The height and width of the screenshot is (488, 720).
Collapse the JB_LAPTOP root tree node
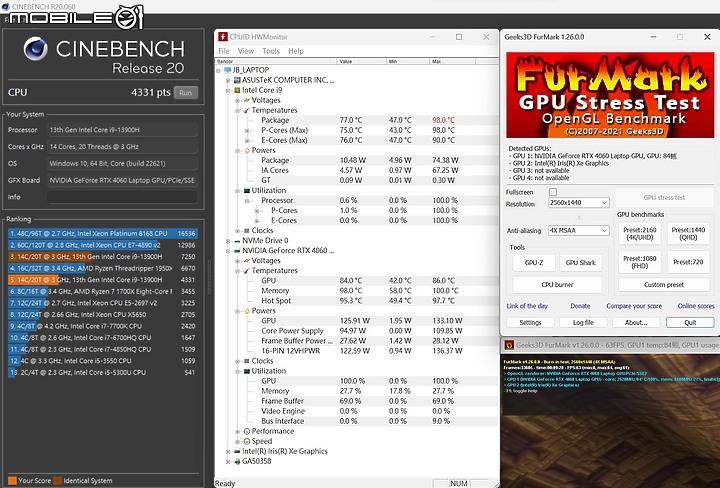219,70
